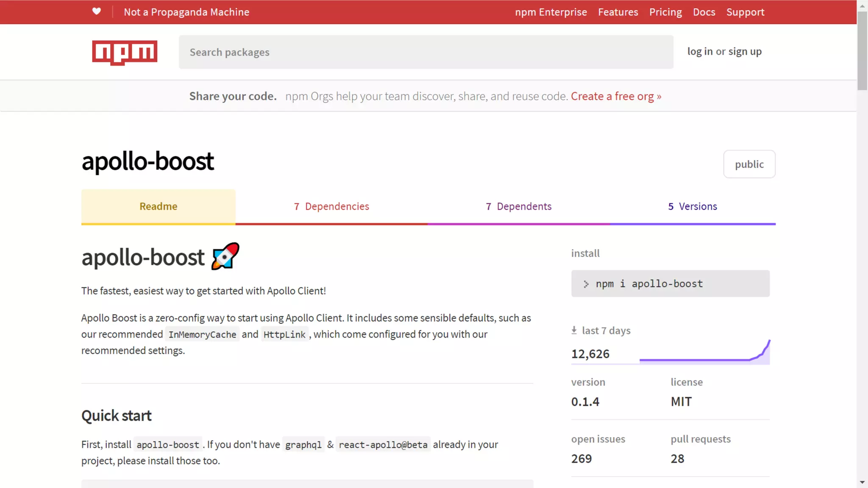Click the public badge button
868x488 pixels.
point(749,164)
